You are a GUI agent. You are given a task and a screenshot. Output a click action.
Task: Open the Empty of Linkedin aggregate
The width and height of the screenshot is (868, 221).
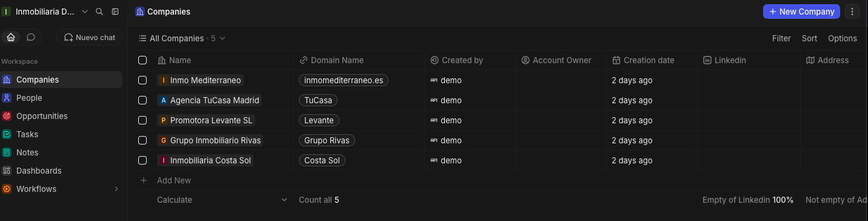pyautogui.click(x=748, y=200)
